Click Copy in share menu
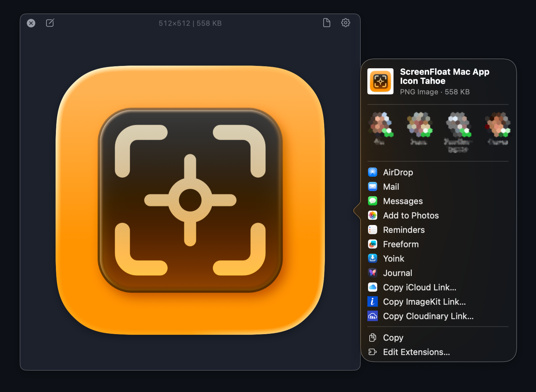Screen dimensions: 536x392 (393, 337)
